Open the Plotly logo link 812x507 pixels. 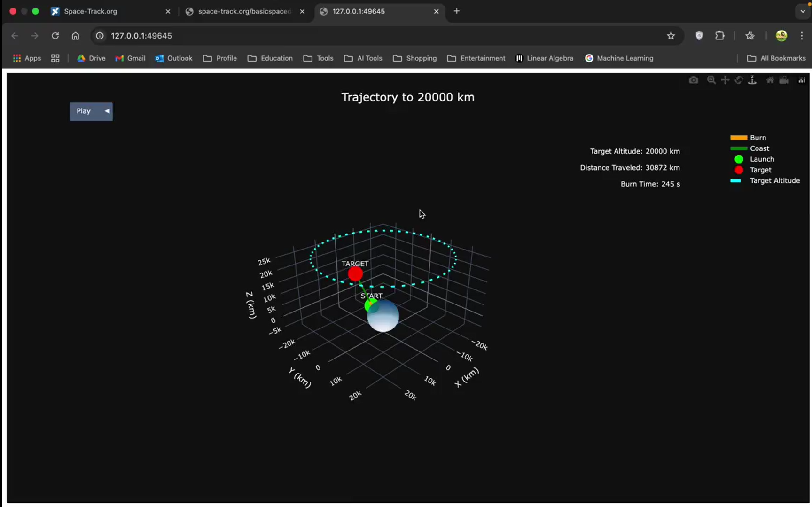click(x=802, y=80)
